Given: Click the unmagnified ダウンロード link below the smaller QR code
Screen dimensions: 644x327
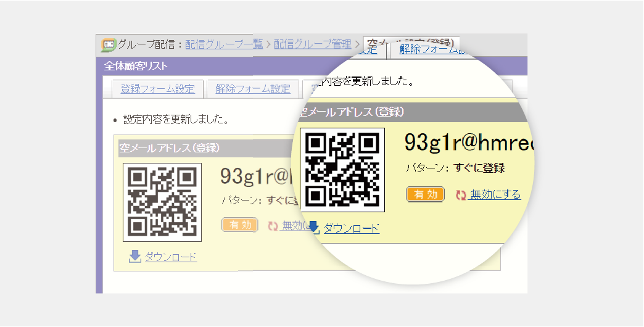Looking at the screenshot, I should [x=171, y=257].
